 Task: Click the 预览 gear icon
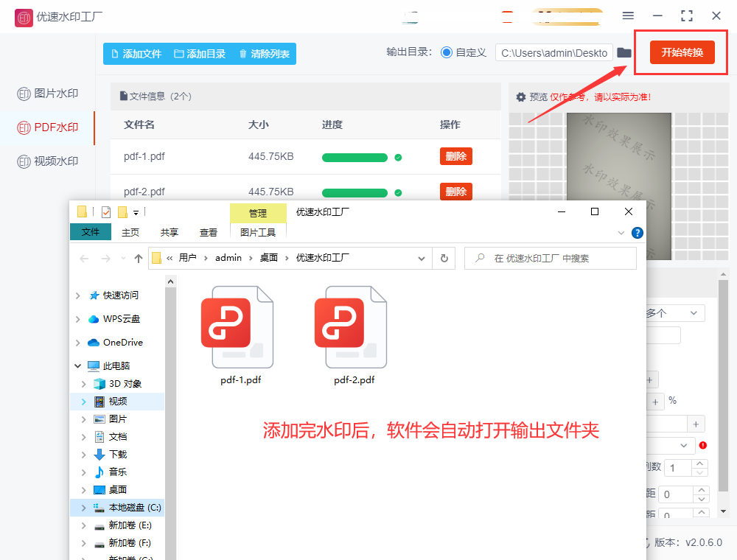click(521, 97)
